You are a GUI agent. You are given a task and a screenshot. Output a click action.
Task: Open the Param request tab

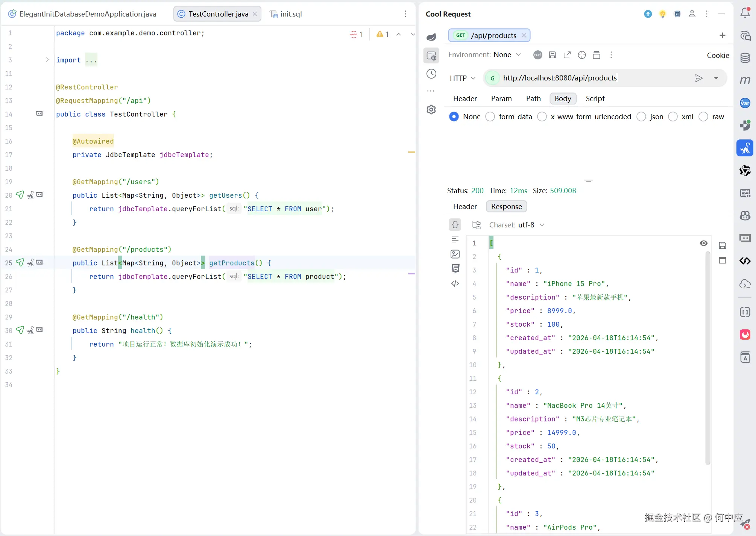(x=501, y=98)
